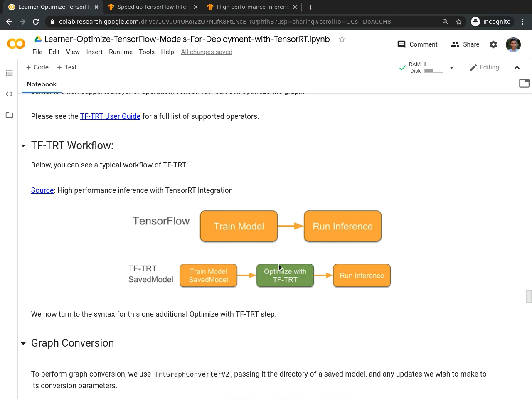Open the code snippets panel
Viewport: 532px width, 399px height.
tap(9, 94)
